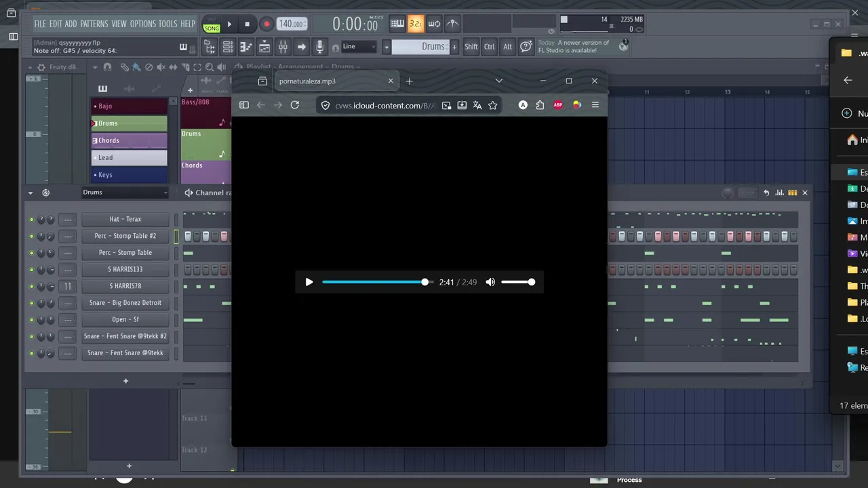Open FL Studio VIEW menu
This screenshot has height=488, width=868.
(119, 24)
